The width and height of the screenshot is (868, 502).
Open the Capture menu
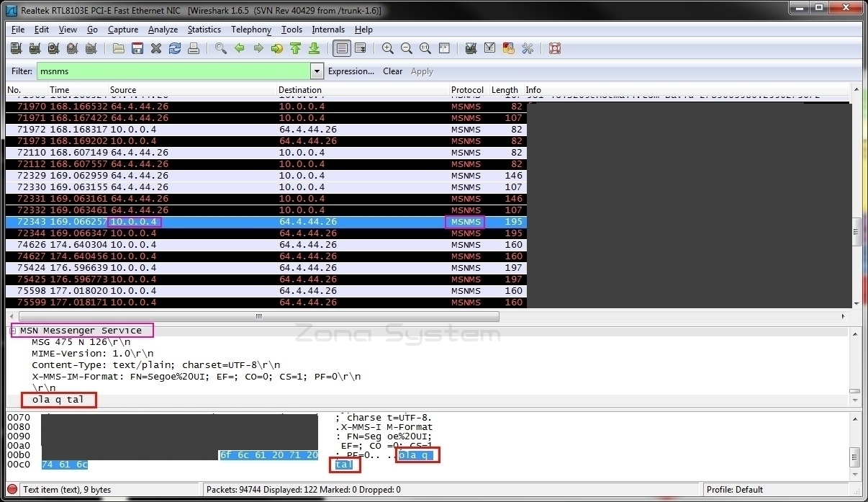[x=123, y=30]
